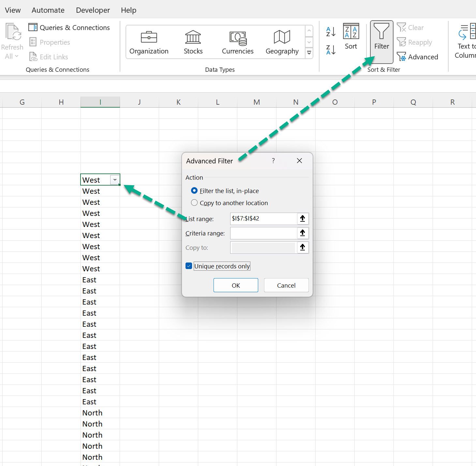
Task: Open the filter dropdown on West cell
Action: [x=115, y=180]
